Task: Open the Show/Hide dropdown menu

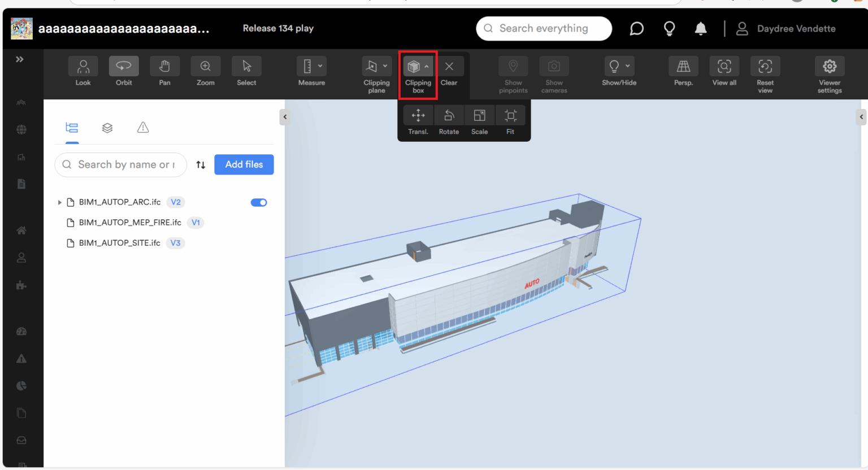Action: click(x=627, y=66)
